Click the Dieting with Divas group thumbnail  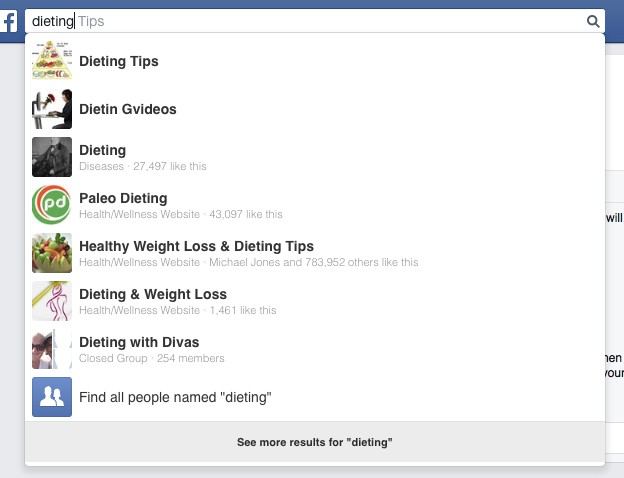[52, 349]
